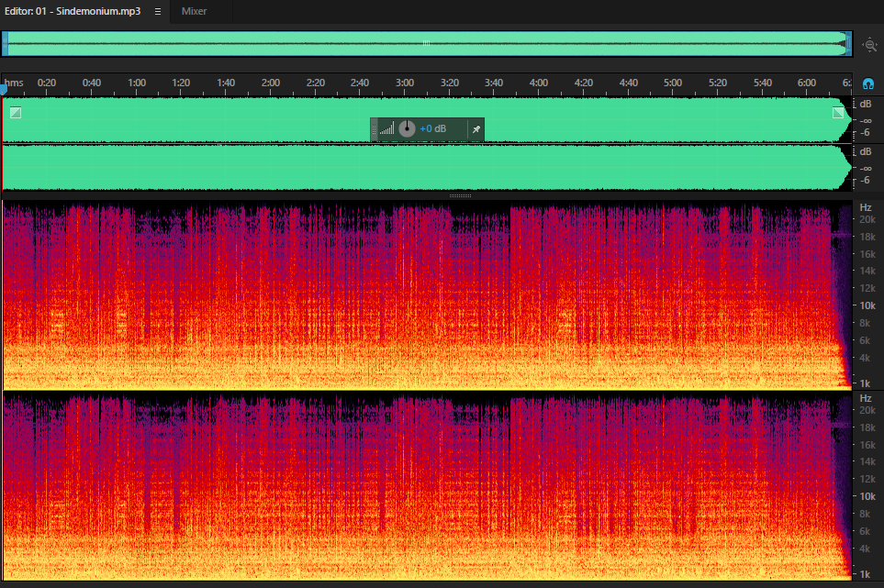Screen dimensions: 884x588
Task: Click 1:00 on the timeline ruler
Action: 137,83
